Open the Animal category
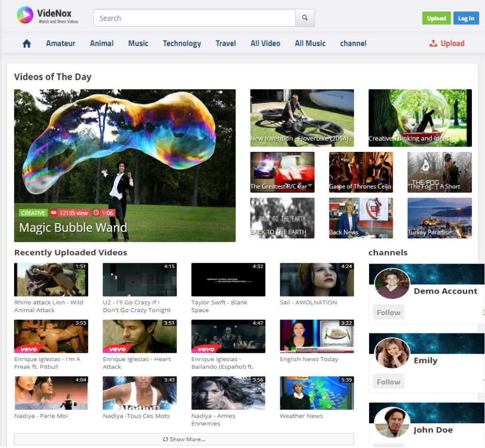This screenshot has height=448, width=485. tap(102, 43)
